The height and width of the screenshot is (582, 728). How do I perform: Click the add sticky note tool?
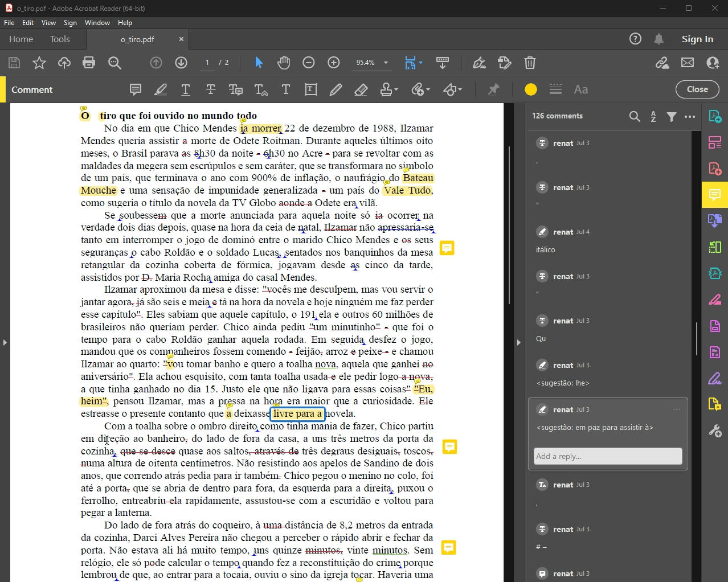click(136, 89)
